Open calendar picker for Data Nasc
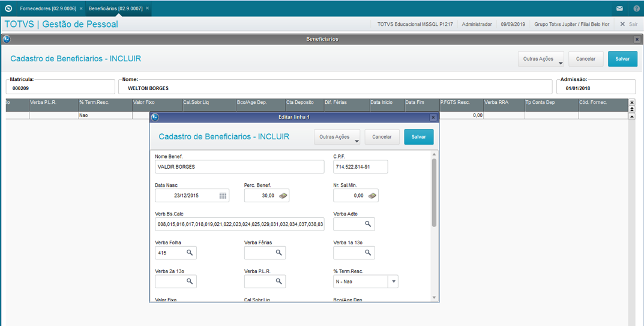This screenshot has height=326, width=644. pyautogui.click(x=223, y=196)
